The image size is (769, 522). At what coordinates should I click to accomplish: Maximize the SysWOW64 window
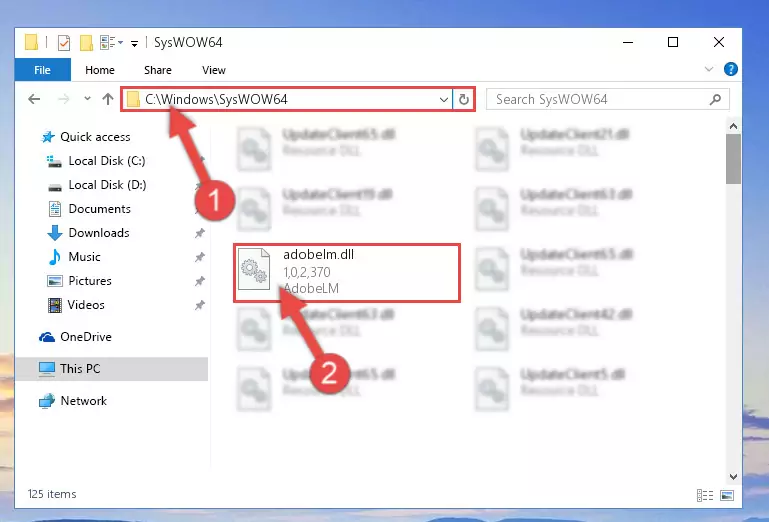(673, 42)
